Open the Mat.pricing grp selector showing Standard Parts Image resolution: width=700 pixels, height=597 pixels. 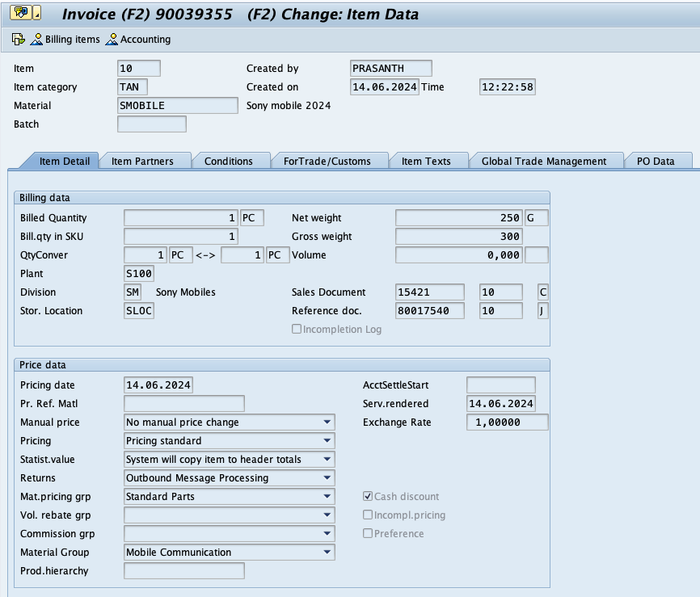[326, 496]
